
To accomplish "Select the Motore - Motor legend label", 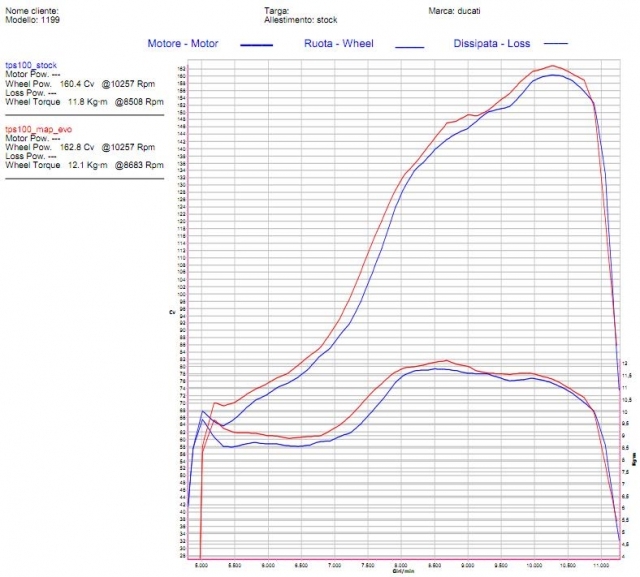I will point(182,44).
